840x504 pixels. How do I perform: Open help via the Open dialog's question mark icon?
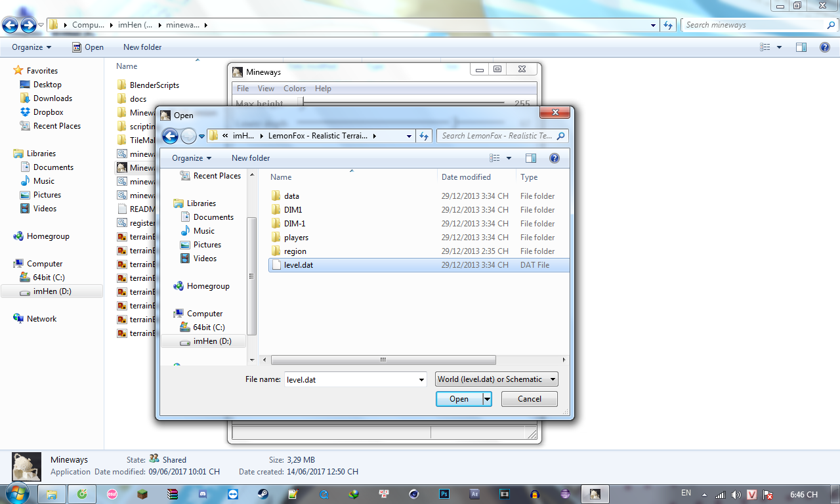click(x=555, y=158)
